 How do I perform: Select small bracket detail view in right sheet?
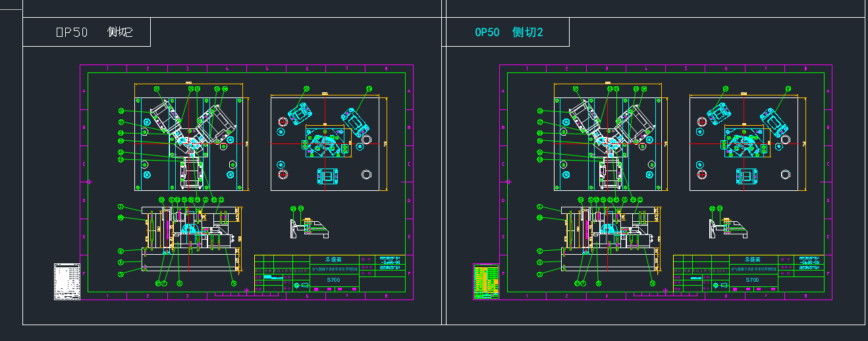(x=728, y=228)
